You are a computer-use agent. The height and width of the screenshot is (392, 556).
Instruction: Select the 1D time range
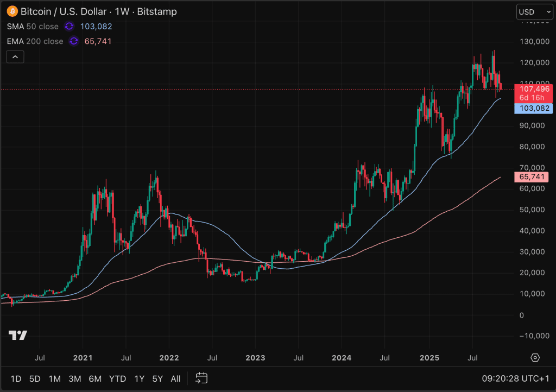click(16, 378)
